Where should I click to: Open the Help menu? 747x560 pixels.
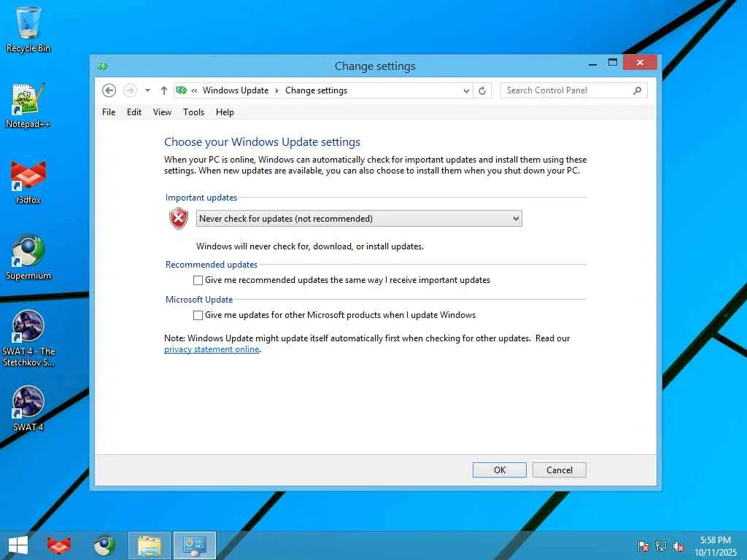[x=225, y=112]
